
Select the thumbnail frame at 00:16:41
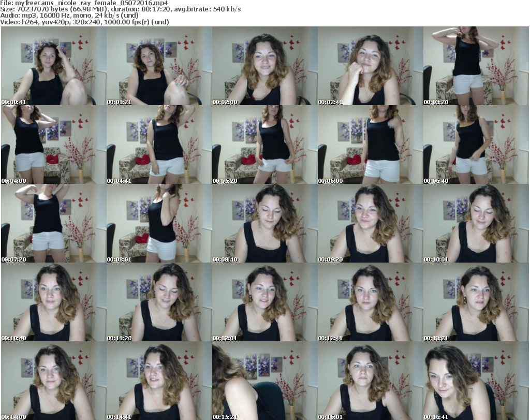pos(476,381)
